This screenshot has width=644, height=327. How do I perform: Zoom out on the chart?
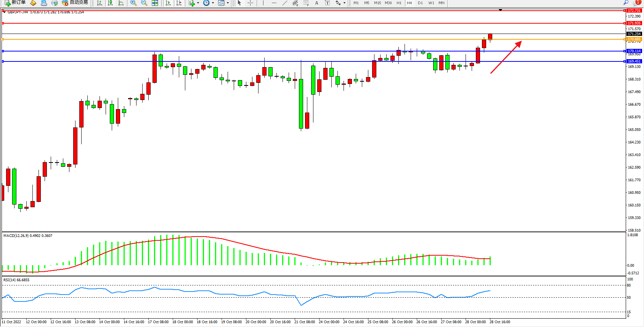click(144, 3)
